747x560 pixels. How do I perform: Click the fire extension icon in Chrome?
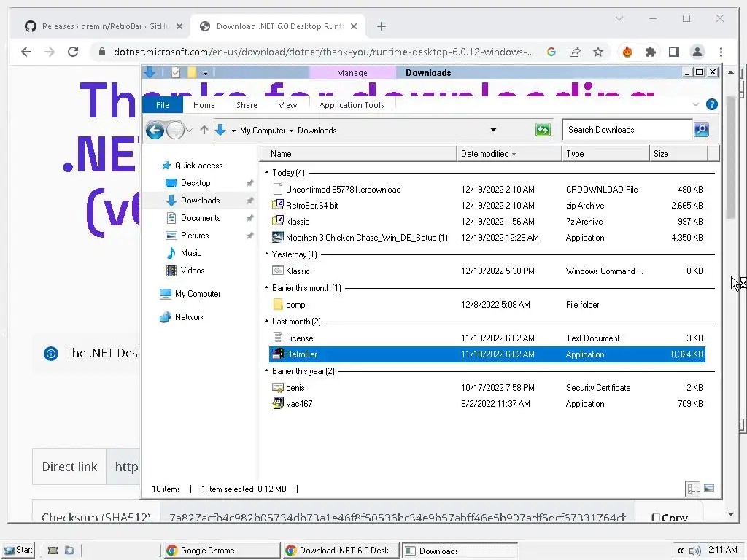pyautogui.click(x=627, y=52)
